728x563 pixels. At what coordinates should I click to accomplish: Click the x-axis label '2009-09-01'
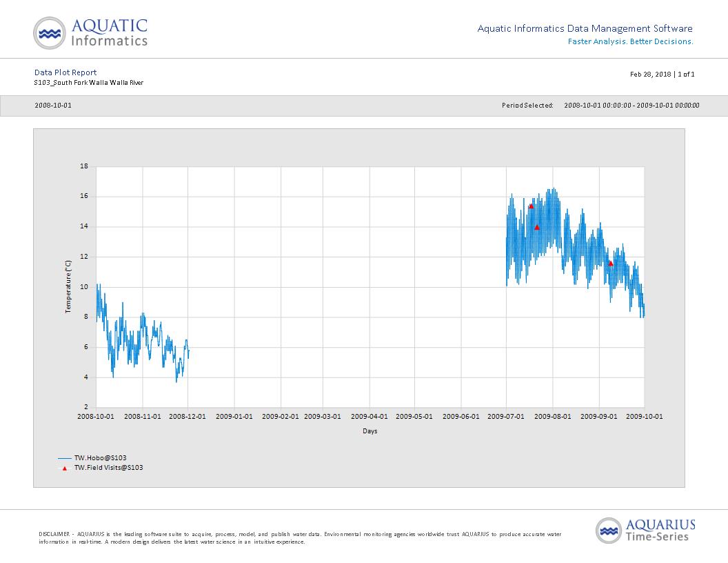[599, 417]
